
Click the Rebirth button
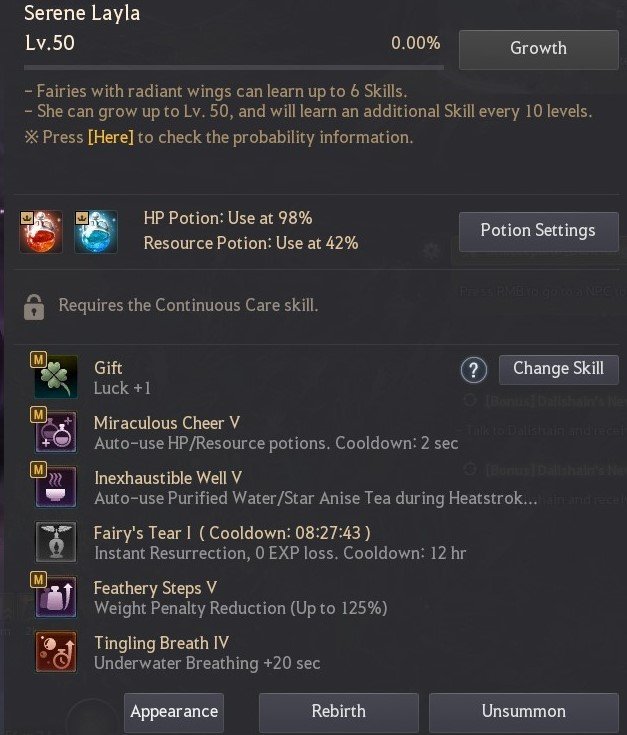click(339, 712)
